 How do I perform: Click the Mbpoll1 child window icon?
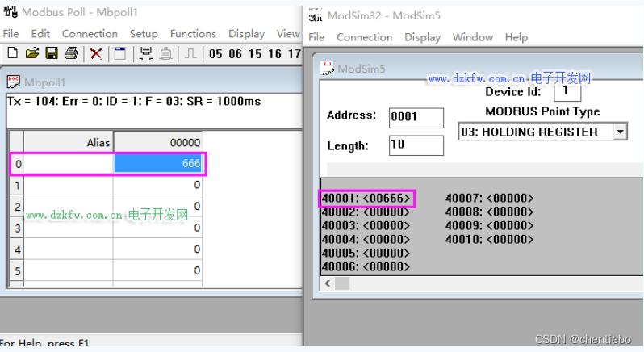[13, 82]
